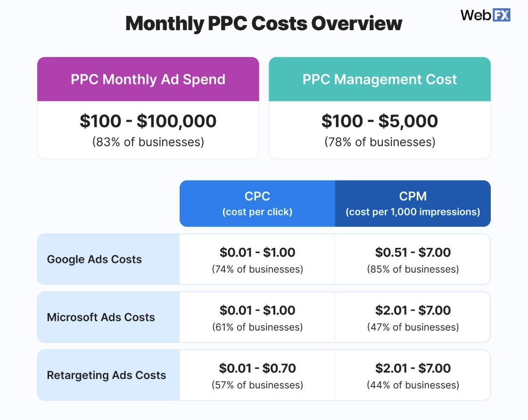Select the Google Ads CPC $0.01 - $1.00 cell
528x420 pixels.
[x=257, y=259]
